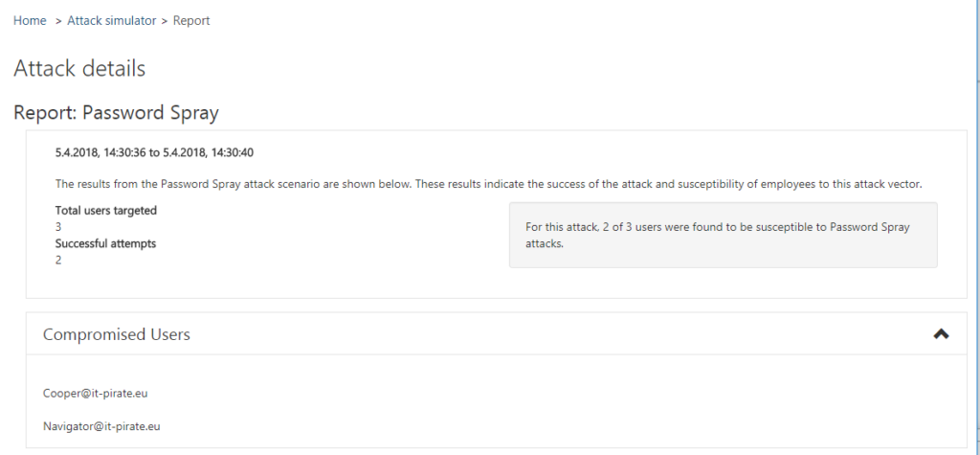Click the Report breadcrumb item
This screenshot has height=455, width=980.
click(191, 21)
